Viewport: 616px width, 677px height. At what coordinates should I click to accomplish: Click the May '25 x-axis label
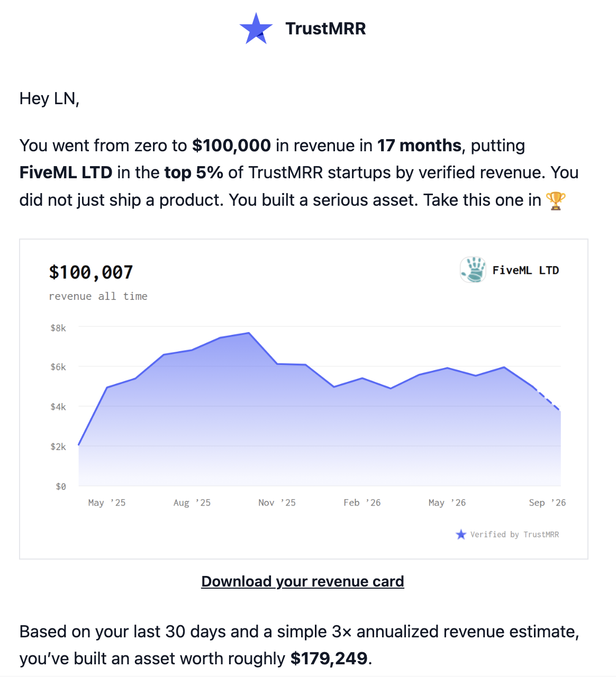click(107, 502)
